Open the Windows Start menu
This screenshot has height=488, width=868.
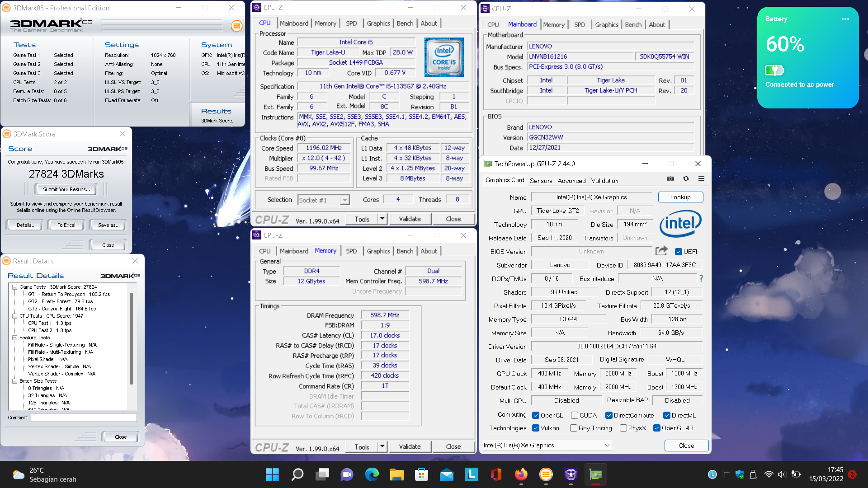(272, 474)
